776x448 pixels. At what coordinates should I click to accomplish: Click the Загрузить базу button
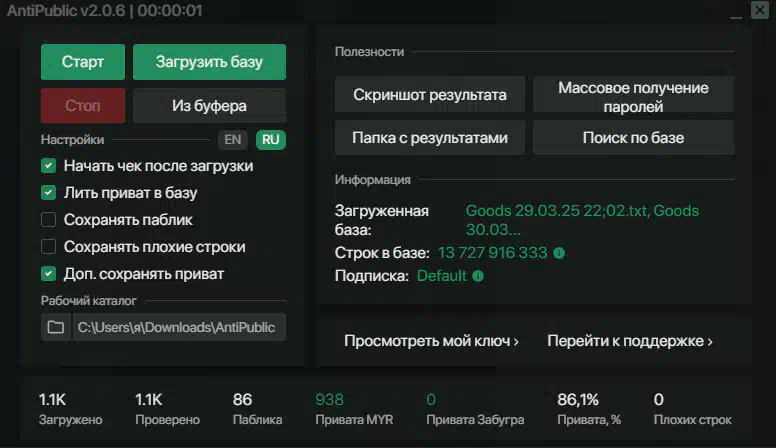[209, 62]
